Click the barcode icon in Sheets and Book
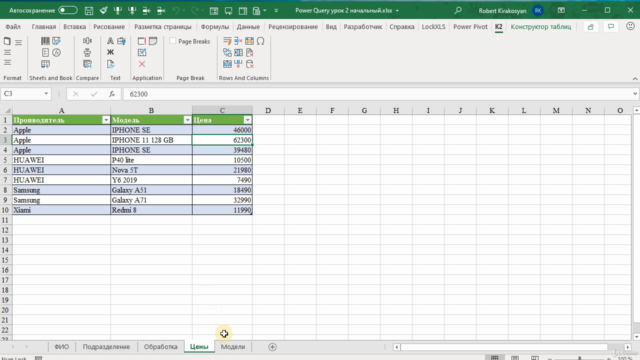 [x=45, y=41]
